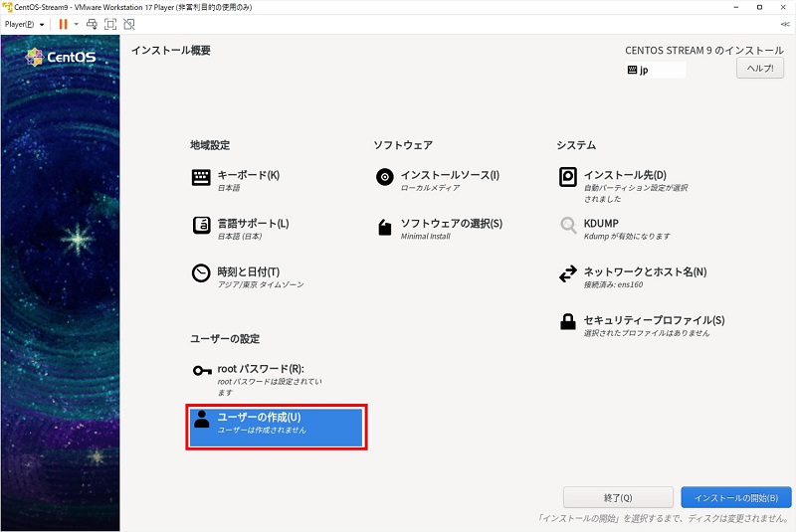Open the Software Selection package icon

pyautogui.click(x=385, y=227)
